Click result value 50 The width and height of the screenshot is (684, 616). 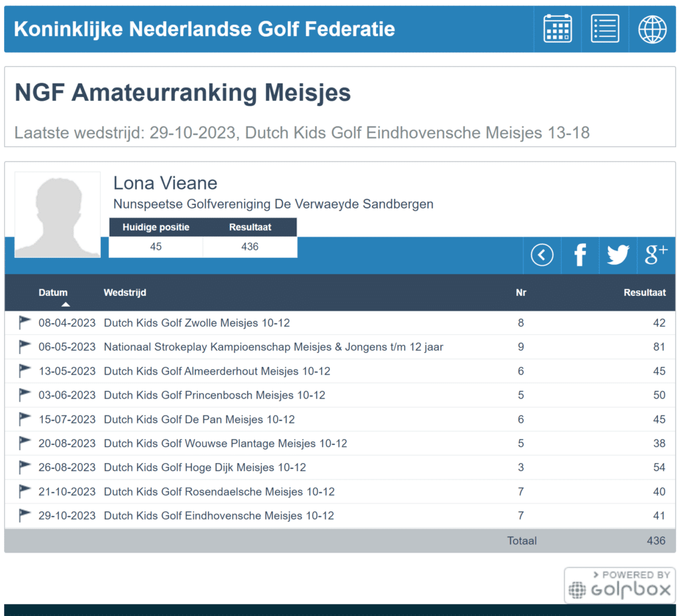(659, 395)
